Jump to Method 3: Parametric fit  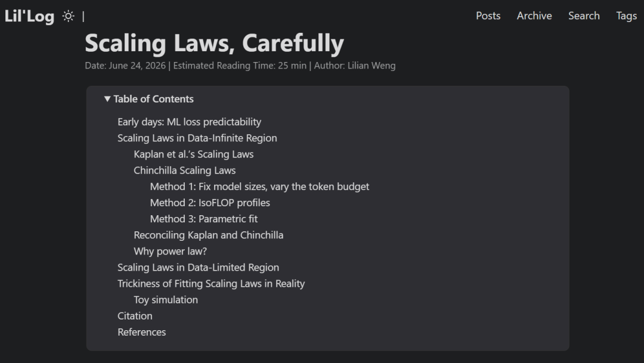tap(204, 219)
